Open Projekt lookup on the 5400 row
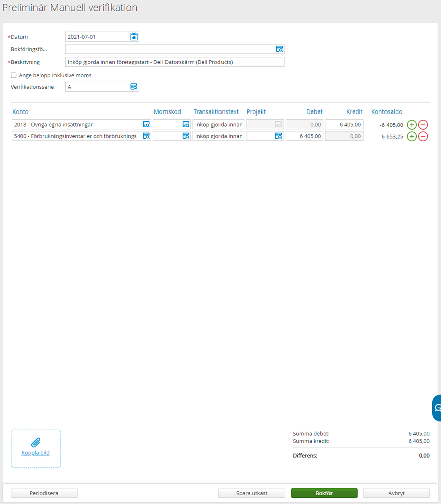Image resolution: width=441 pixels, height=504 pixels. click(x=278, y=136)
